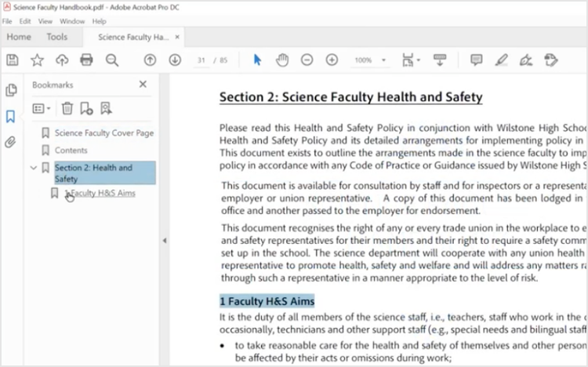Open the zoom level 100% dropdown
The image size is (588, 367).
click(383, 60)
